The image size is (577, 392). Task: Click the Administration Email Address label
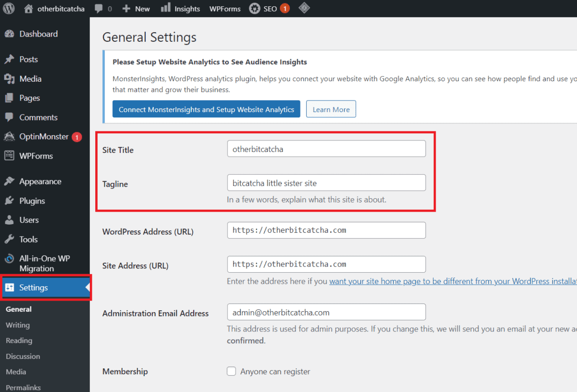[x=155, y=313]
